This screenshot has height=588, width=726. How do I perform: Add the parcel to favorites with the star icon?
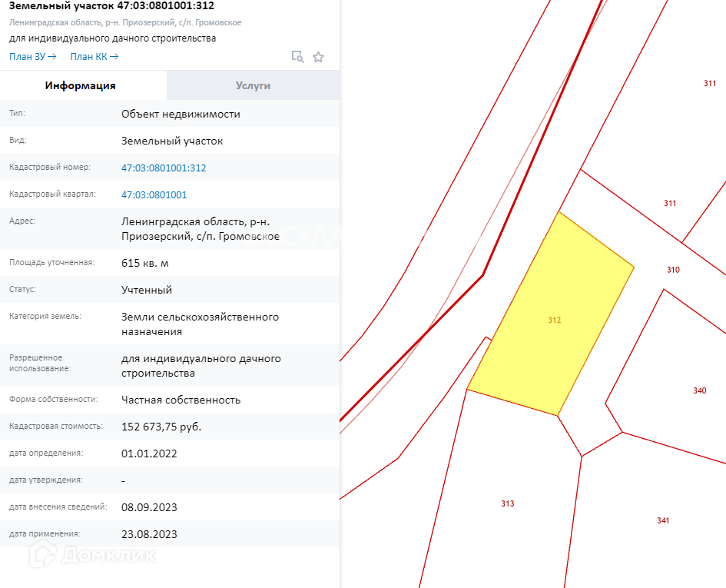click(318, 57)
